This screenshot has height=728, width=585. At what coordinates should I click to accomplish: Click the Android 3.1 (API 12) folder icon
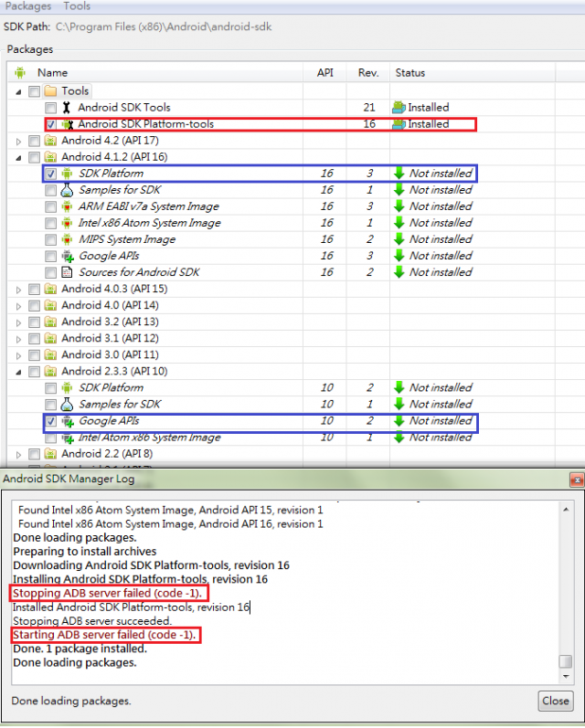[50, 339]
